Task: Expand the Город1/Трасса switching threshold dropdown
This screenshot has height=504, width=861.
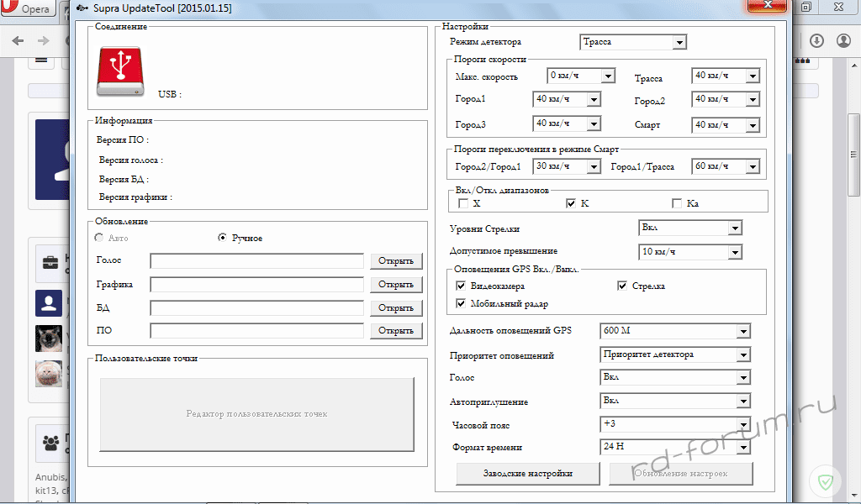Action: point(726,166)
